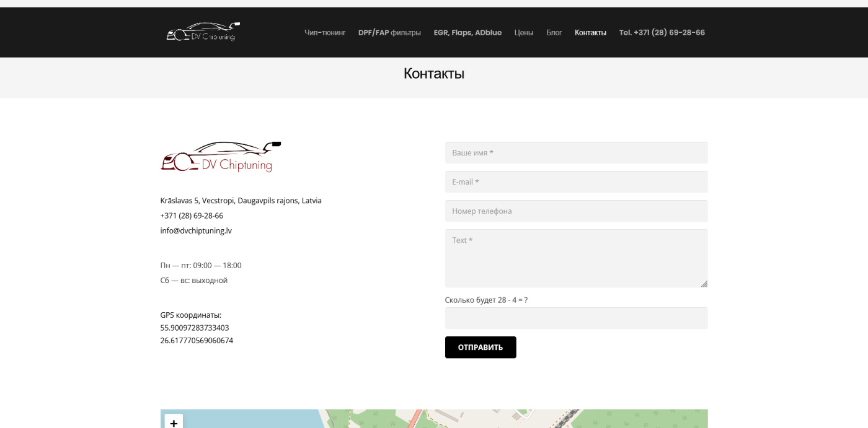868x428 pixels.
Task: Go to EGR, Flaps, ADblue page
Action: pyautogui.click(x=467, y=33)
